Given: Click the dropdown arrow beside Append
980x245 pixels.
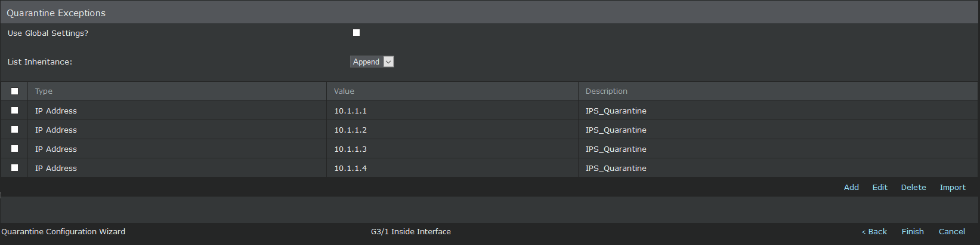Looking at the screenshot, I should point(388,62).
